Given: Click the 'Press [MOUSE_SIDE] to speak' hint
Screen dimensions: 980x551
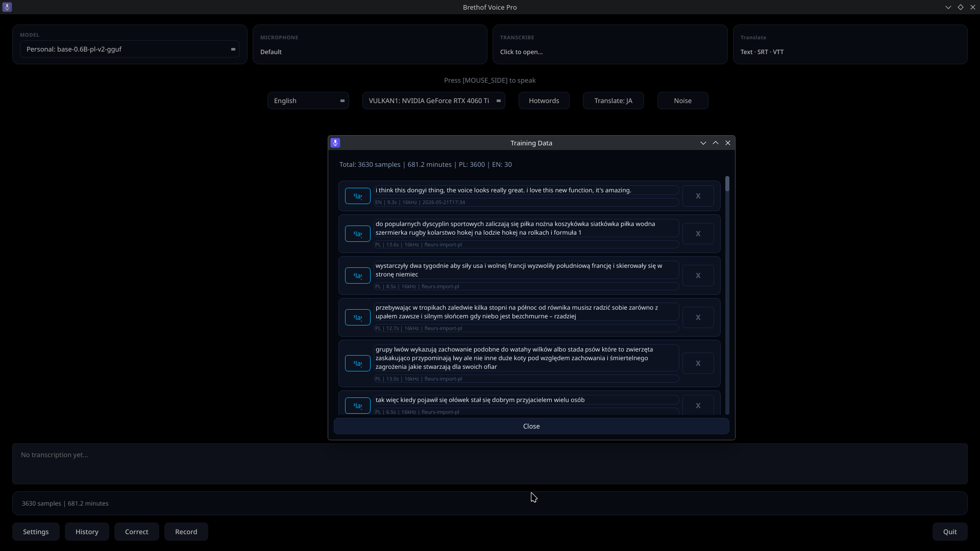Looking at the screenshot, I should click(490, 80).
